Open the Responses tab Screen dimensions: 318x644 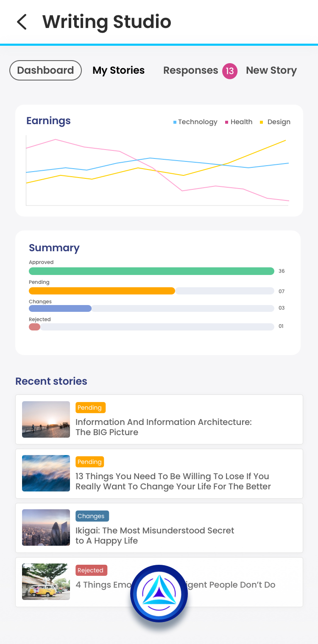click(x=190, y=70)
